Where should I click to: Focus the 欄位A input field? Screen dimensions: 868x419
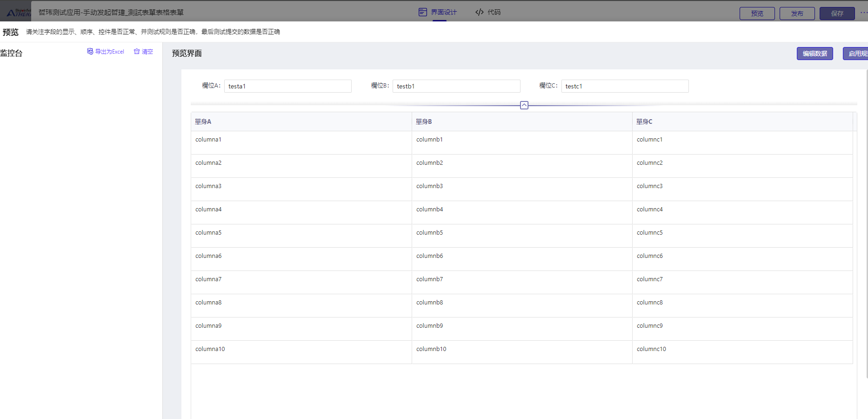pos(288,86)
